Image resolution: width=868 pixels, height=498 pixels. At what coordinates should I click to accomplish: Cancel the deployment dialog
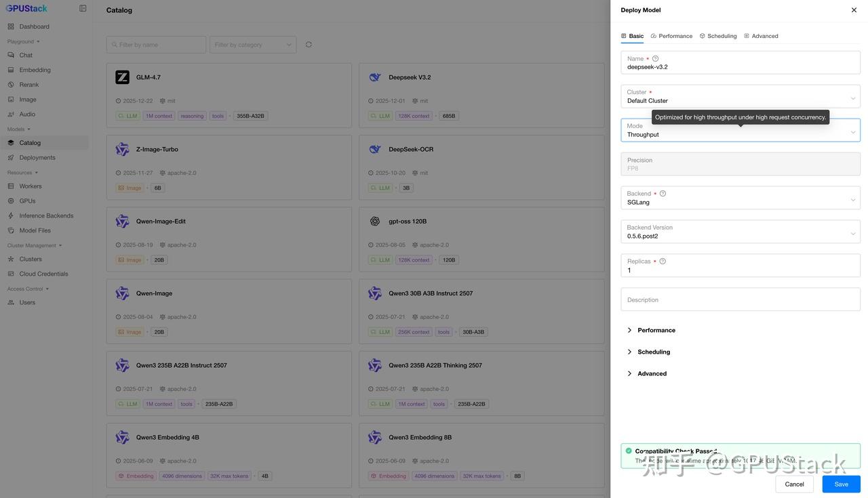click(795, 484)
